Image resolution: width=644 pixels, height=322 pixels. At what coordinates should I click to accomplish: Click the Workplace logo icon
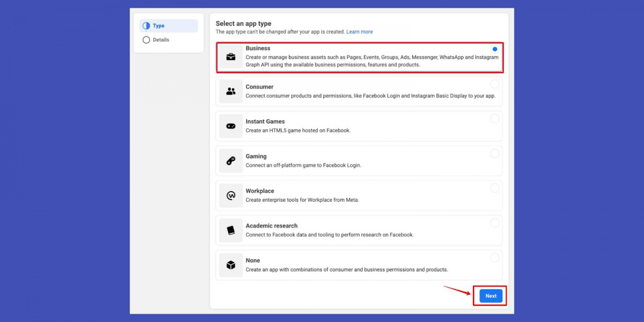(230, 195)
